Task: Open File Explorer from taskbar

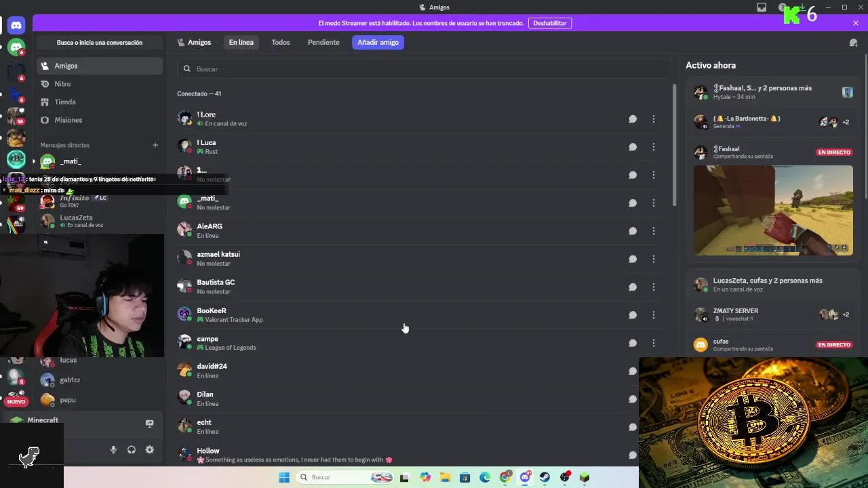Action: pyautogui.click(x=445, y=477)
